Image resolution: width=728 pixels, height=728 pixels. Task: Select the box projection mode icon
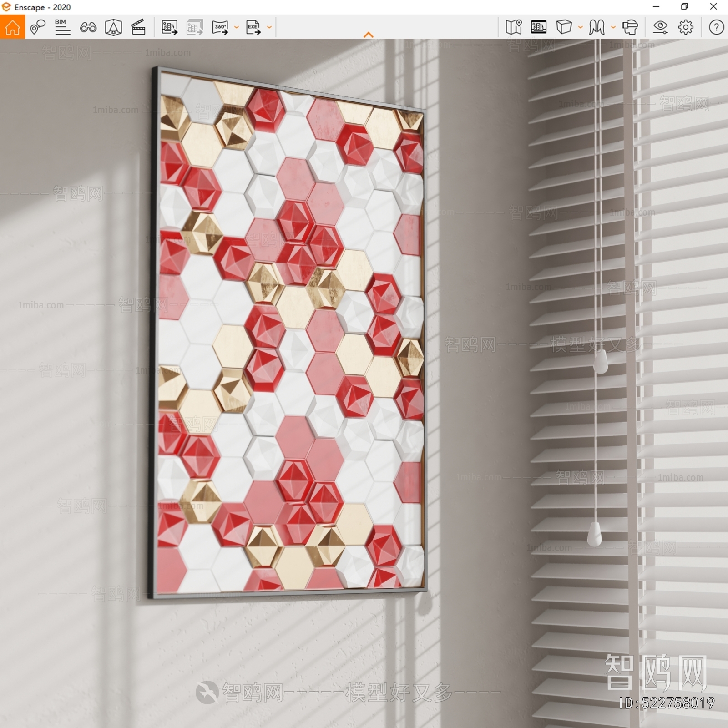[x=564, y=27]
